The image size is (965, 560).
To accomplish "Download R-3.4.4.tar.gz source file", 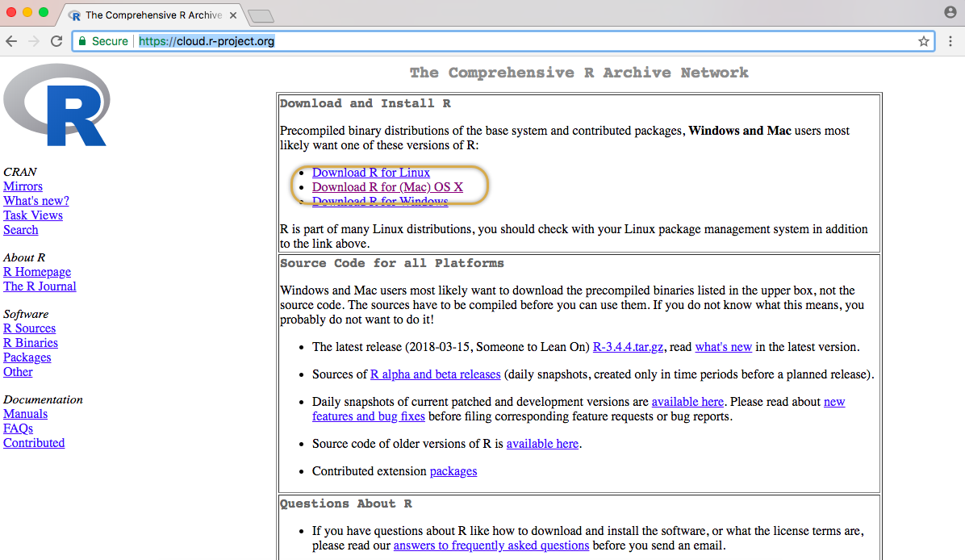I will point(628,347).
